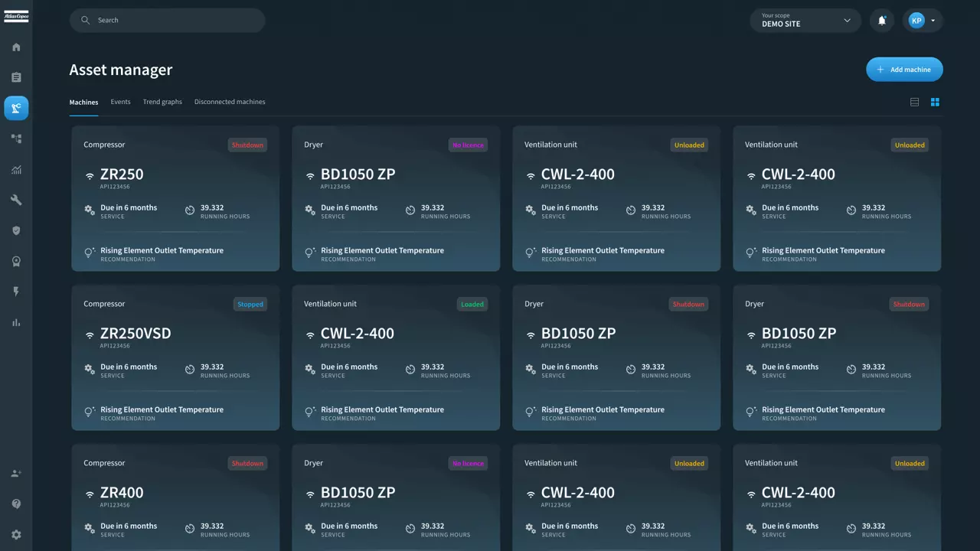This screenshot has height=551, width=980.
Task: Click the Atlas Copco logo
Action: (16, 16)
